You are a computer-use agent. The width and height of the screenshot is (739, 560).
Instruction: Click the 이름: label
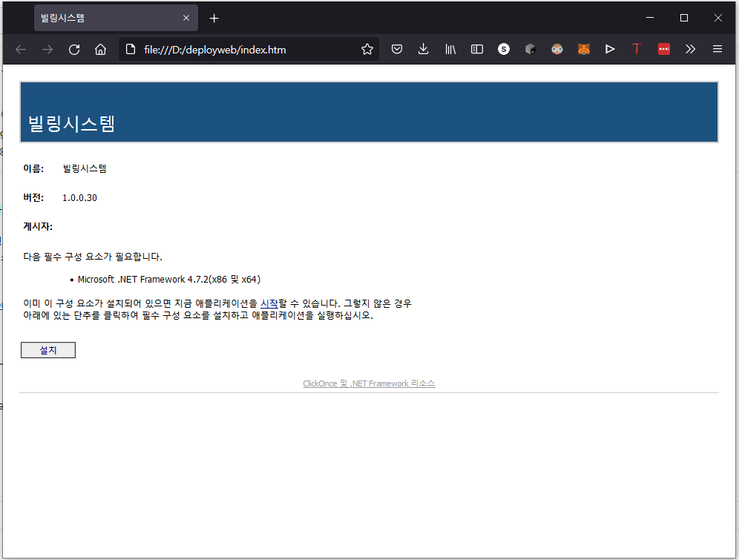(x=33, y=168)
